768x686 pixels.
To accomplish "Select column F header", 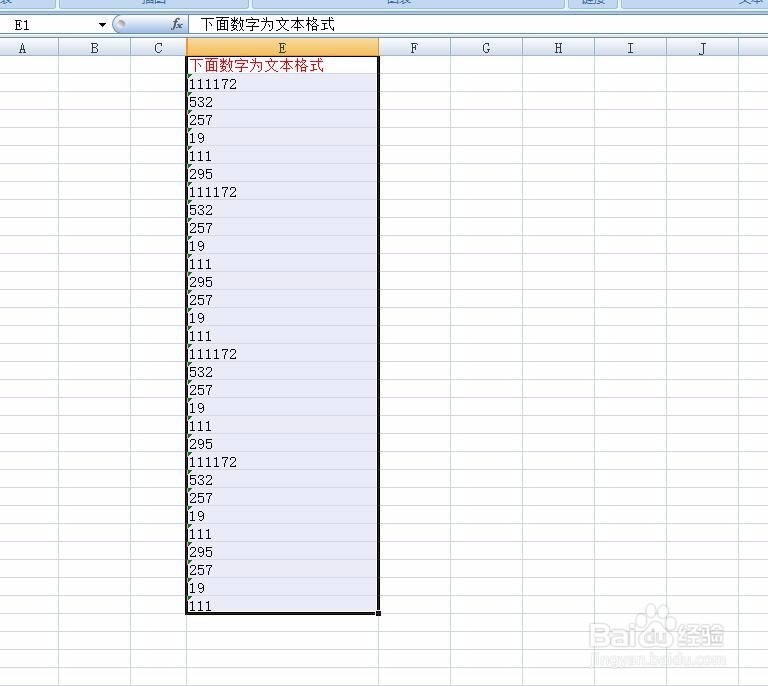I will click(414, 48).
